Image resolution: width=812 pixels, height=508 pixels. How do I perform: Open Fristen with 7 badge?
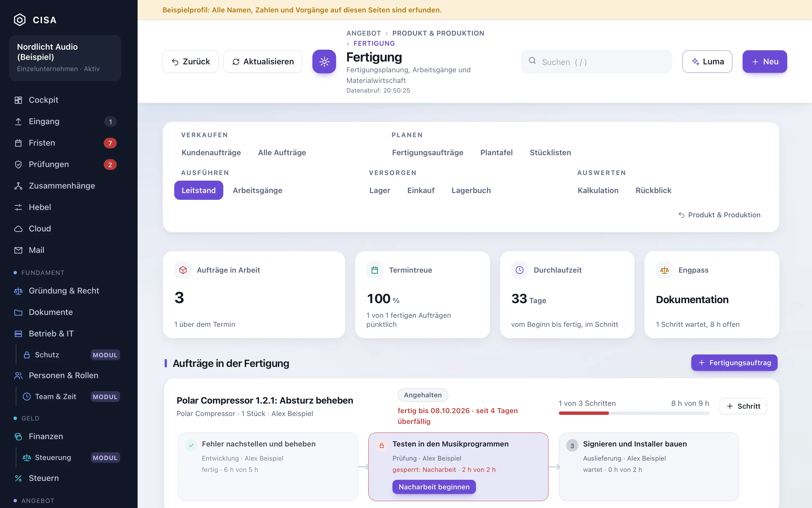(65, 143)
